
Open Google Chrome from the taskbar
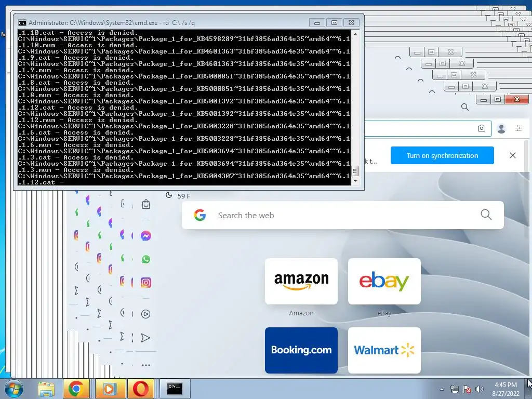coord(76,389)
